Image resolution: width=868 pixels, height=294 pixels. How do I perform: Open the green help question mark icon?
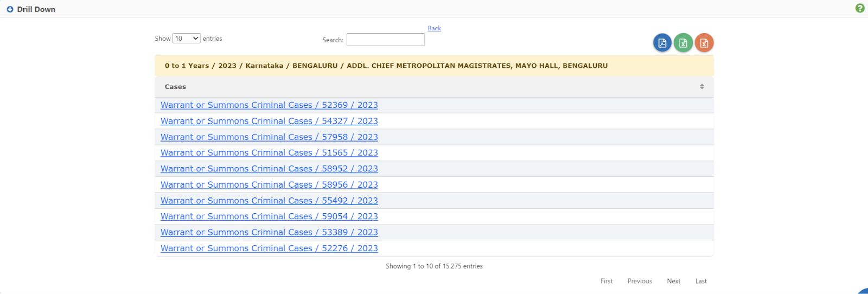point(860,8)
